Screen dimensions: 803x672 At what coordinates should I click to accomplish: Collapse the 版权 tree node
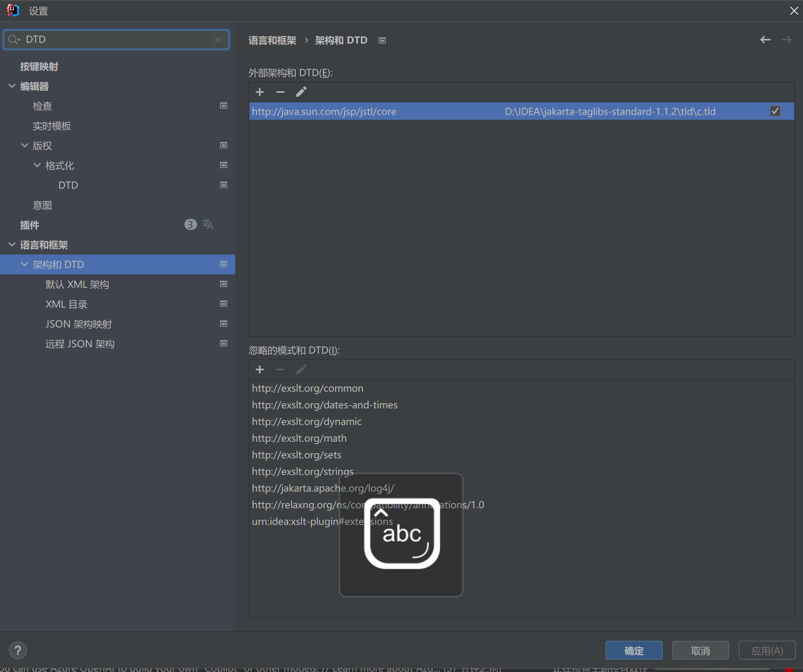[x=25, y=146]
